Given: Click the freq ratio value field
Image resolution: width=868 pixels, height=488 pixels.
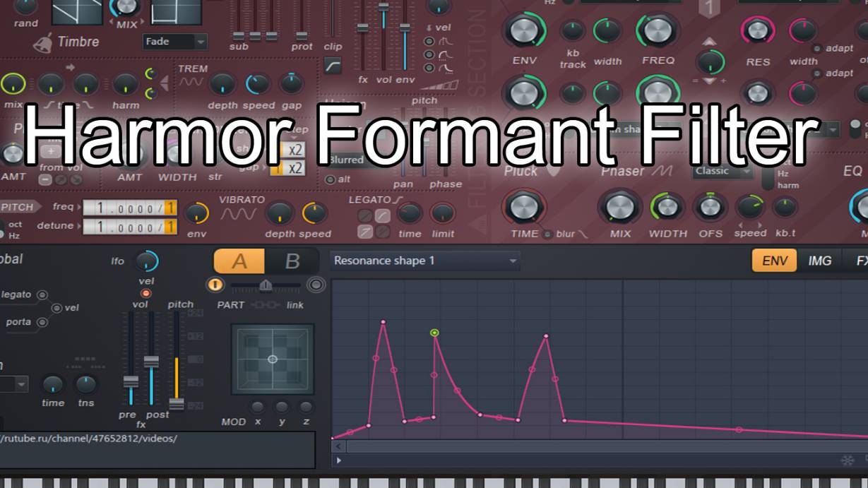Looking at the screenshot, I should (x=130, y=209).
